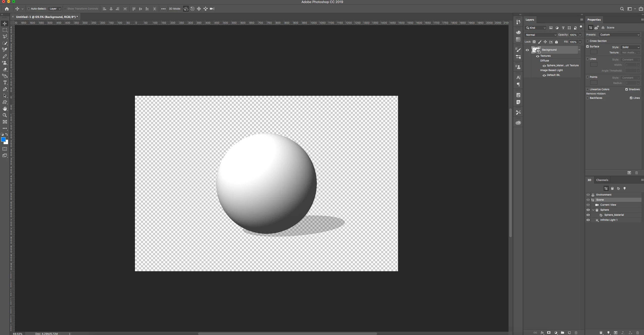Select the Untitled-1 document tab
This screenshot has height=335, width=644.
pos(47,17)
